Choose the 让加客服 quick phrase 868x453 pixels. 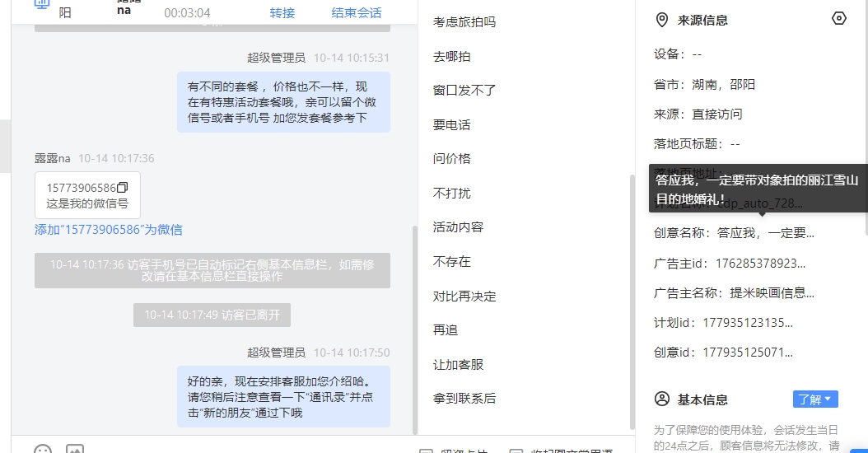458,364
